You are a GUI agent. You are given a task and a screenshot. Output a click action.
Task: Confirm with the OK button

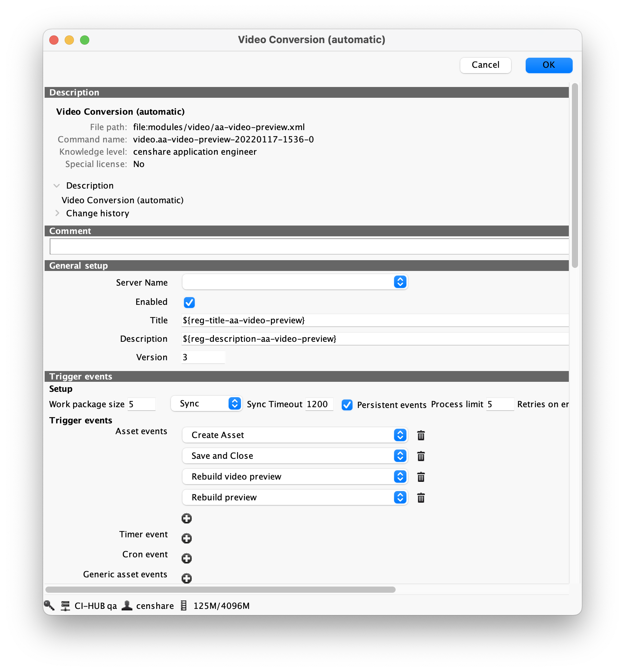pyautogui.click(x=549, y=65)
